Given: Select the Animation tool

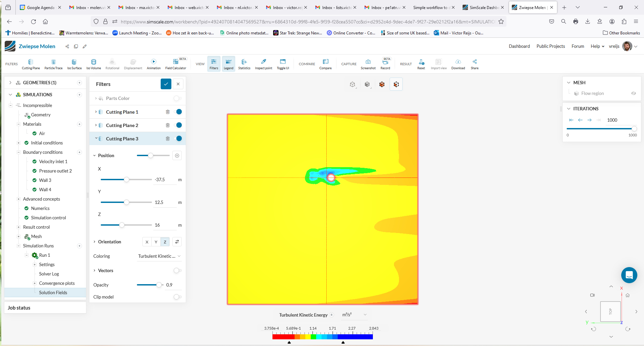Looking at the screenshot, I should coord(154,64).
